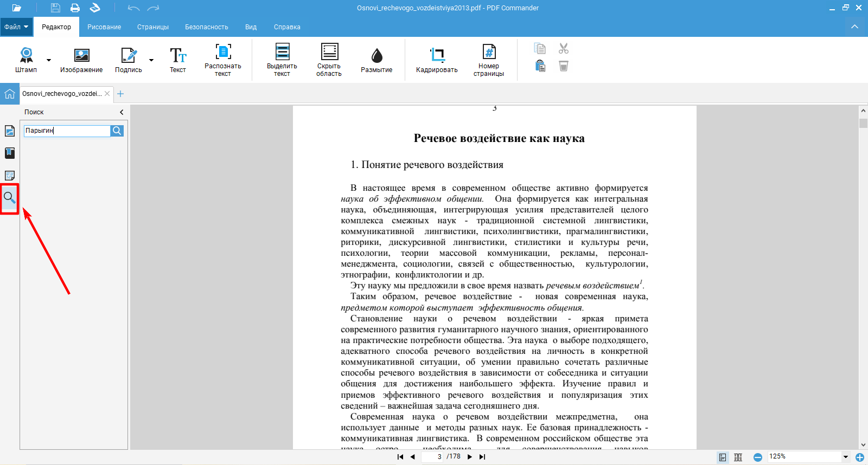Redo action with the forward arrow
The height and width of the screenshot is (465, 868).
click(154, 8)
